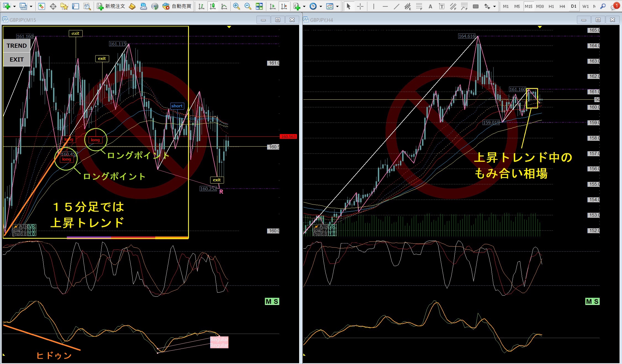Expand the arrows objects dropdown
The width and height of the screenshot is (622, 364).
494,6
